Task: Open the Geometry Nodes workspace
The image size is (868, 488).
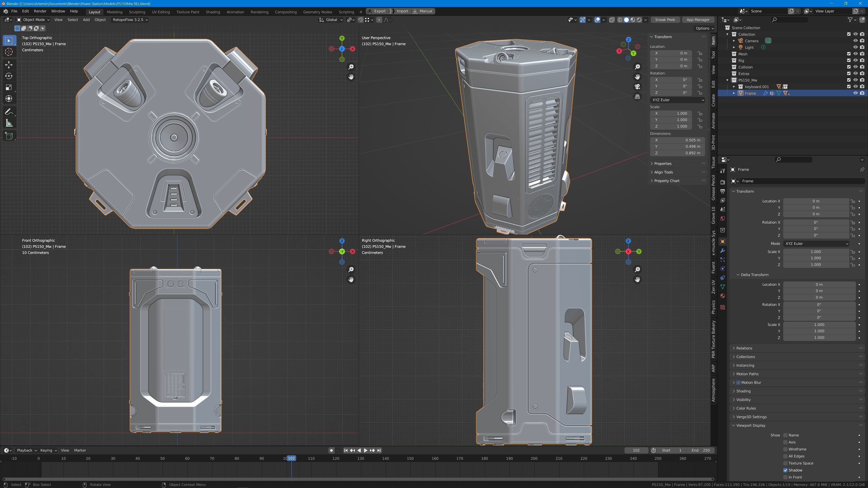Action: tap(317, 12)
